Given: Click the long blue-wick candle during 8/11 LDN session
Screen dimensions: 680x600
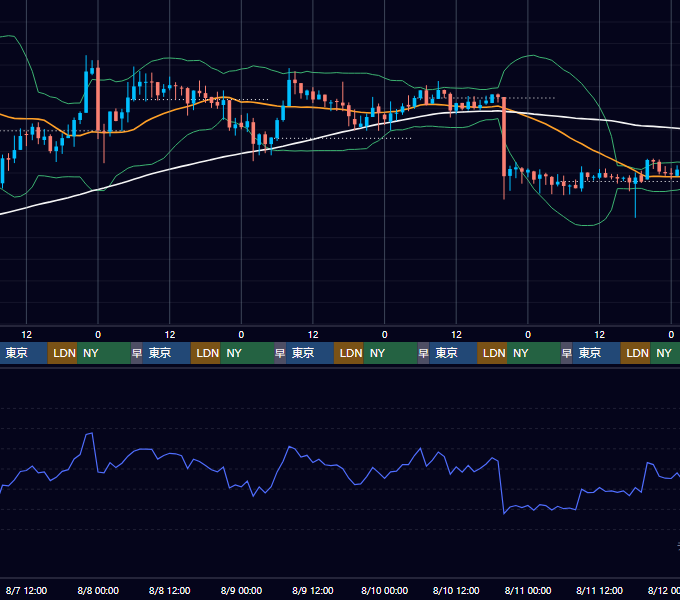Looking at the screenshot, I should (635, 196).
